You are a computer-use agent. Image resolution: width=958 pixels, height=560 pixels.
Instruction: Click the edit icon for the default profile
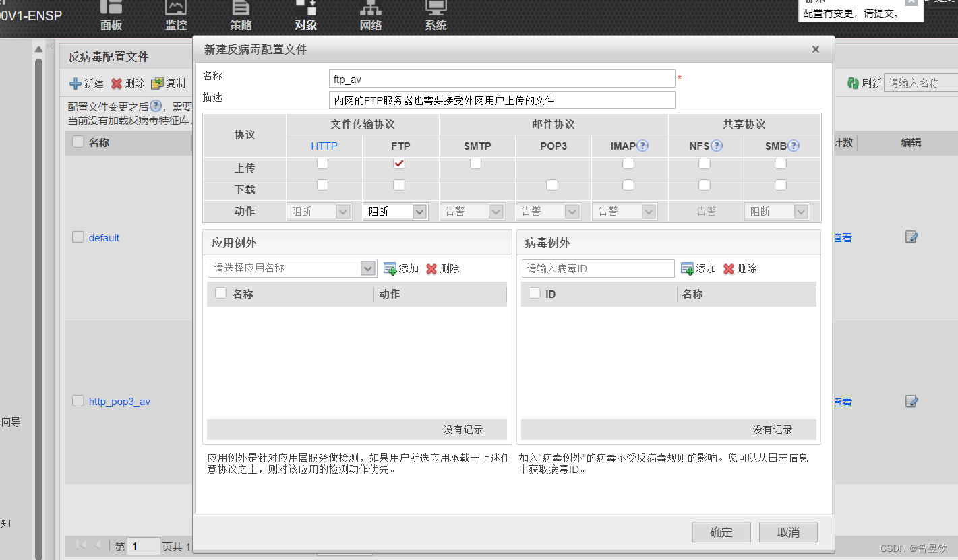point(911,237)
